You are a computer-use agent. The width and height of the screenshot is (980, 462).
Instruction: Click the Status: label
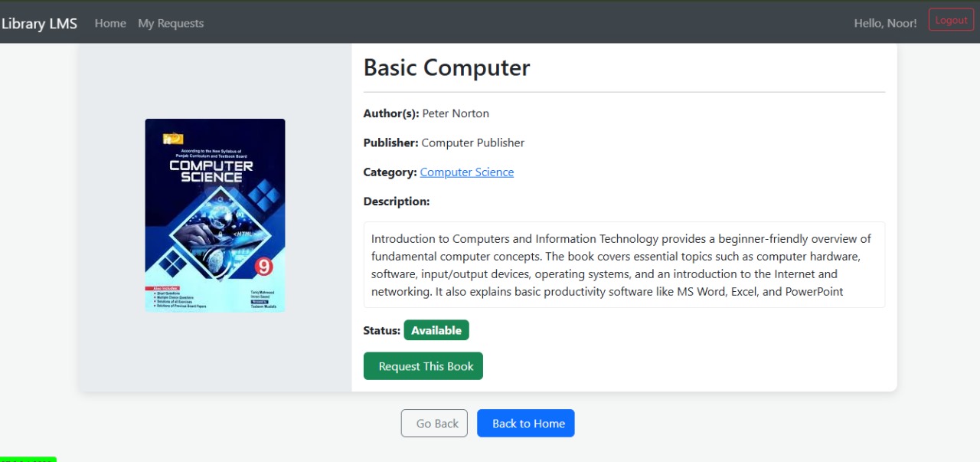click(381, 330)
